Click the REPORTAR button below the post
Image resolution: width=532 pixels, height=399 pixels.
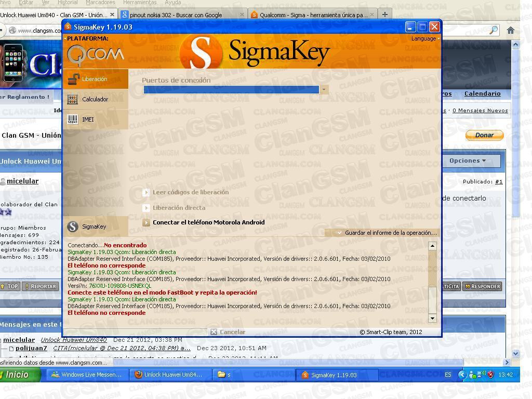pos(41,286)
